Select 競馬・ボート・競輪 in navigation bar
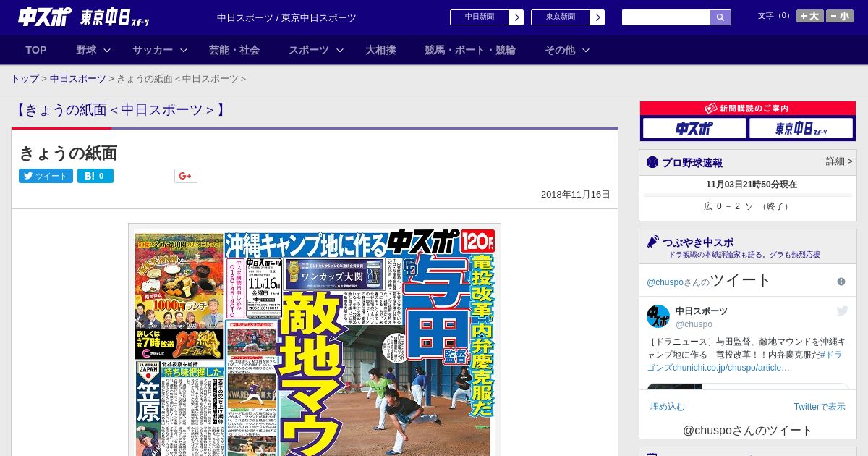 click(x=470, y=50)
